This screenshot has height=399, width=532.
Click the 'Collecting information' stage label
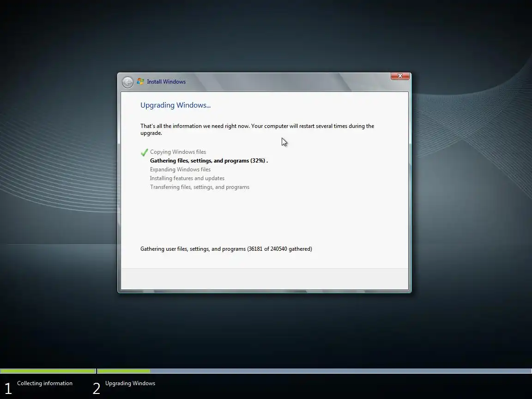click(x=45, y=383)
